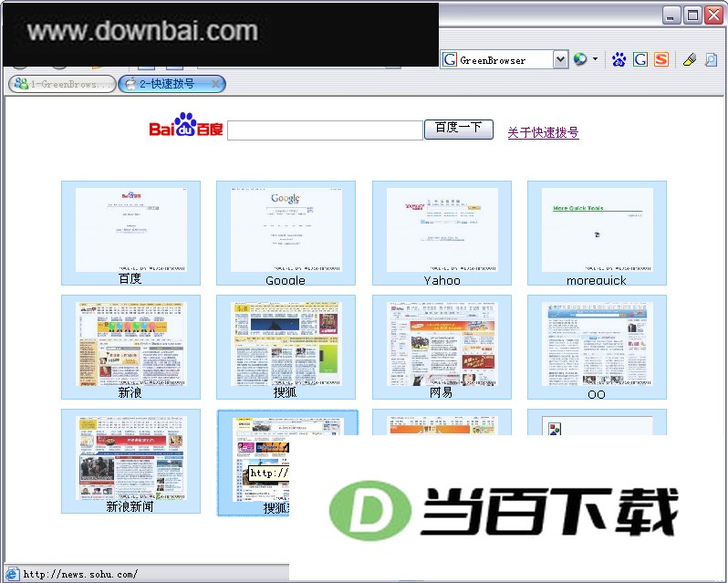The width and height of the screenshot is (728, 583).
Task: Open the 新浪新闻 speed dial thumbnail
Action: click(131, 462)
